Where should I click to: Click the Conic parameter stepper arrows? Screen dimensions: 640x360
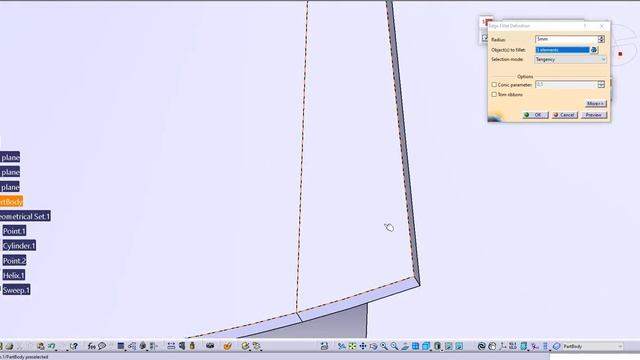coord(601,84)
